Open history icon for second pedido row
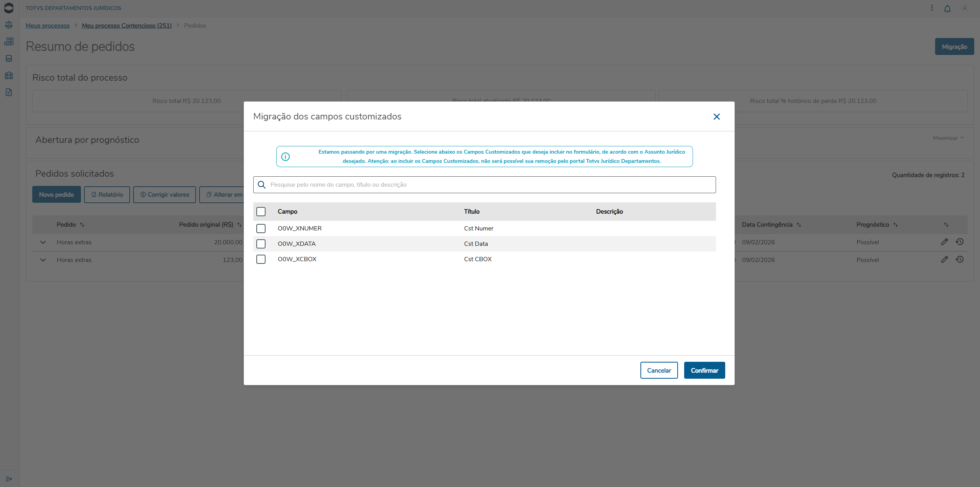 point(960,260)
